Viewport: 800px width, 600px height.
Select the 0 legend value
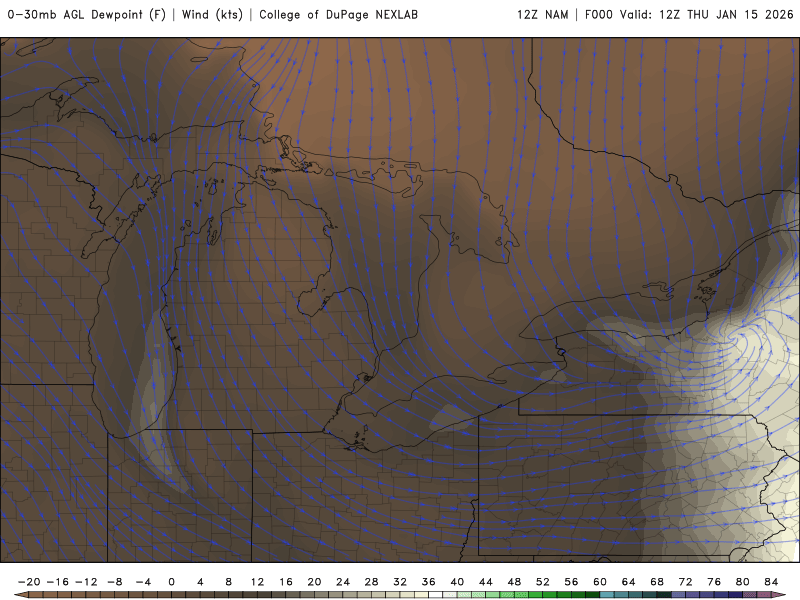pyautogui.click(x=171, y=582)
